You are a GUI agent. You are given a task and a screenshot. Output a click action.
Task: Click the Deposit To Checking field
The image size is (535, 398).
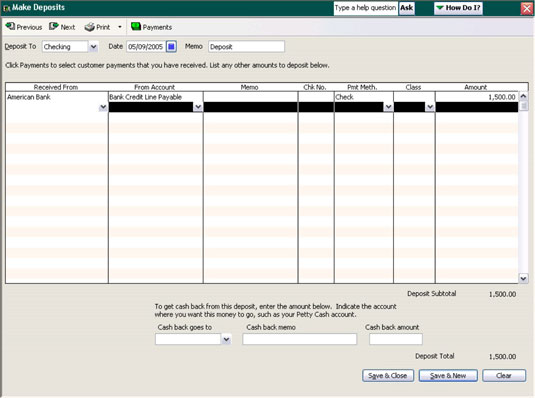tap(65, 47)
